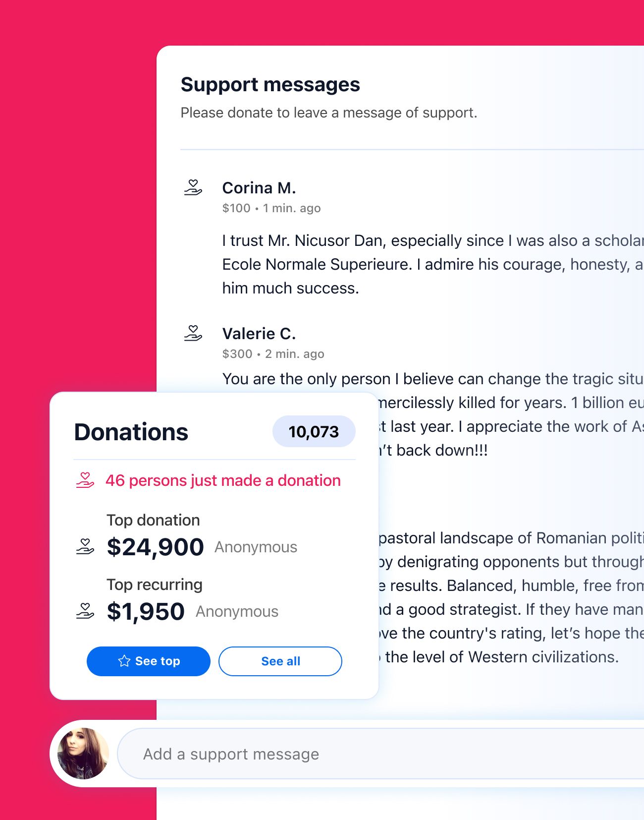Click the $300 donation amount under Valerie C.

click(237, 353)
